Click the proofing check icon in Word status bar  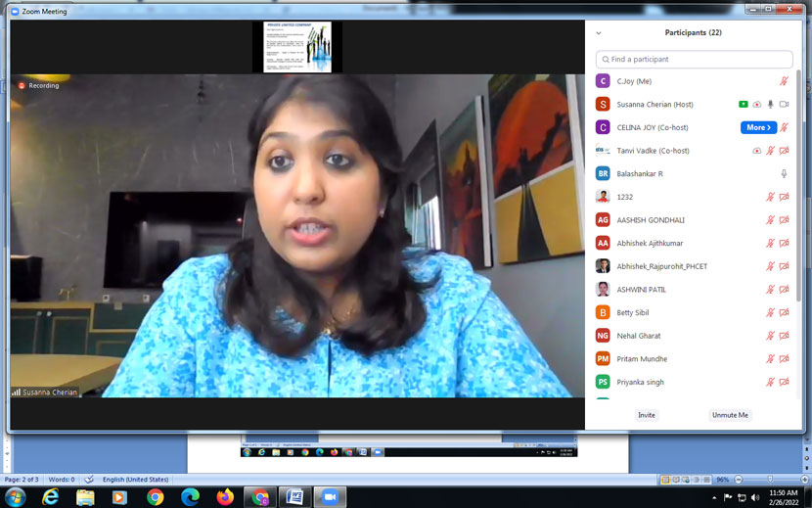click(89, 480)
